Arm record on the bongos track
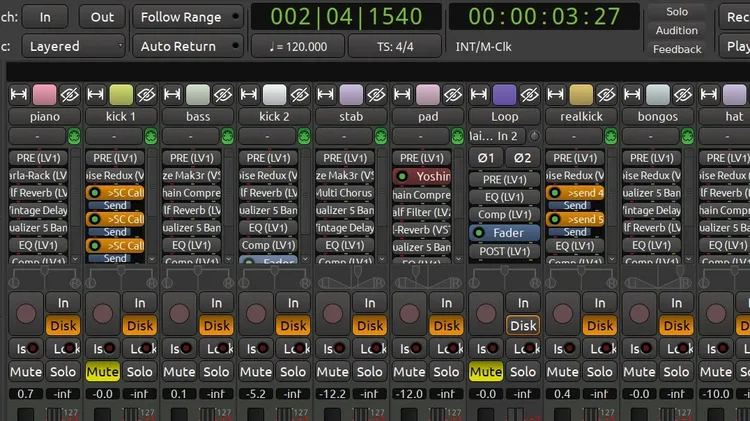The height and width of the screenshot is (421, 750). click(x=640, y=313)
